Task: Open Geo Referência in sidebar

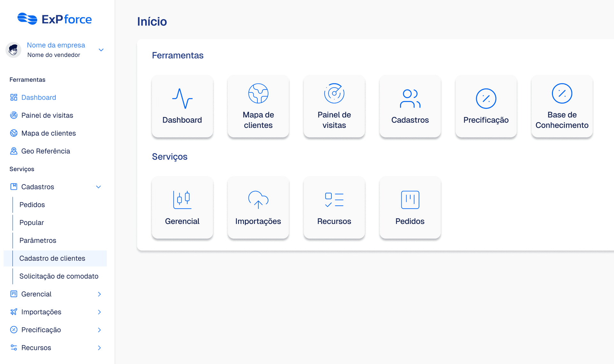Action: tap(46, 151)
